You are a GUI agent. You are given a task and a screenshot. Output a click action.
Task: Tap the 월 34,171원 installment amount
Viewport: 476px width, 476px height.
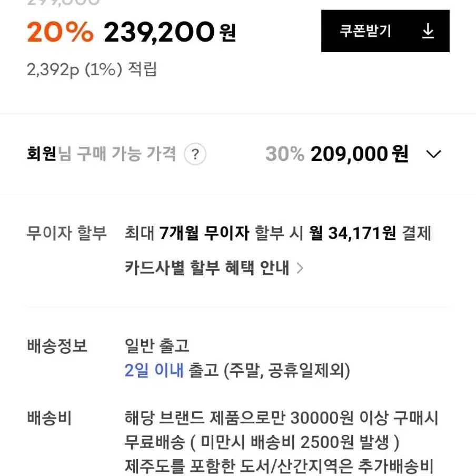(352, 233)
